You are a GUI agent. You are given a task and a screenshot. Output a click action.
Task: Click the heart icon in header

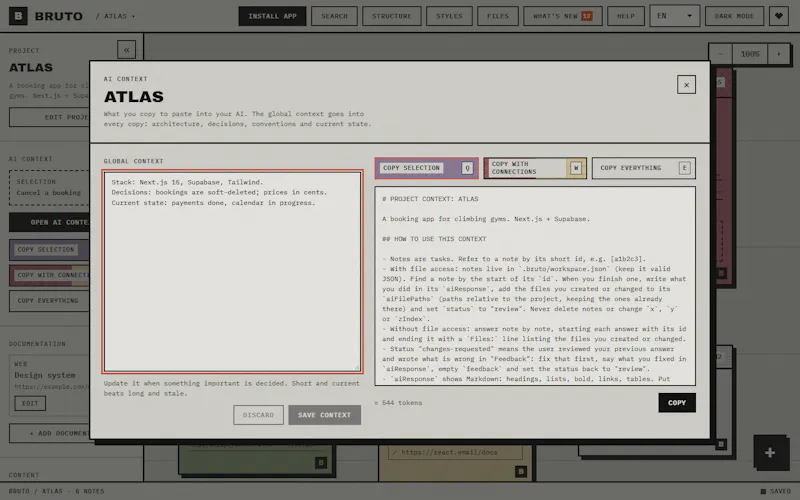click(x=779, y=16)
